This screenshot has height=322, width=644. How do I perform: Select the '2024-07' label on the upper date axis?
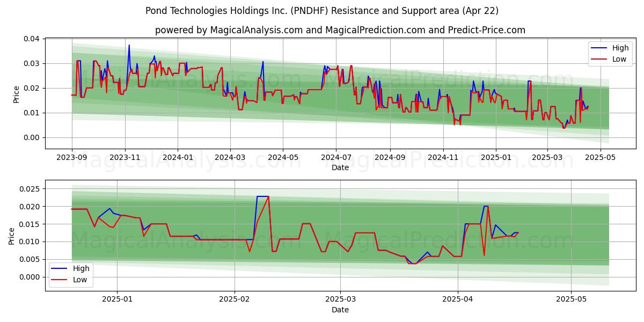tap(336, 158)
